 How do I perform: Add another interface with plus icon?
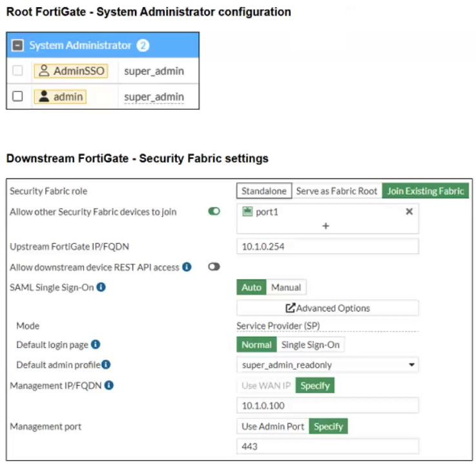click(326, 226)
